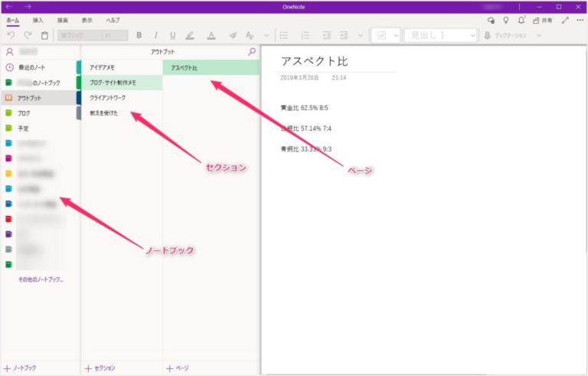Go forward with the title bar arrow
Viewport: 588px width, 376px height.
(x=28, y=7)
